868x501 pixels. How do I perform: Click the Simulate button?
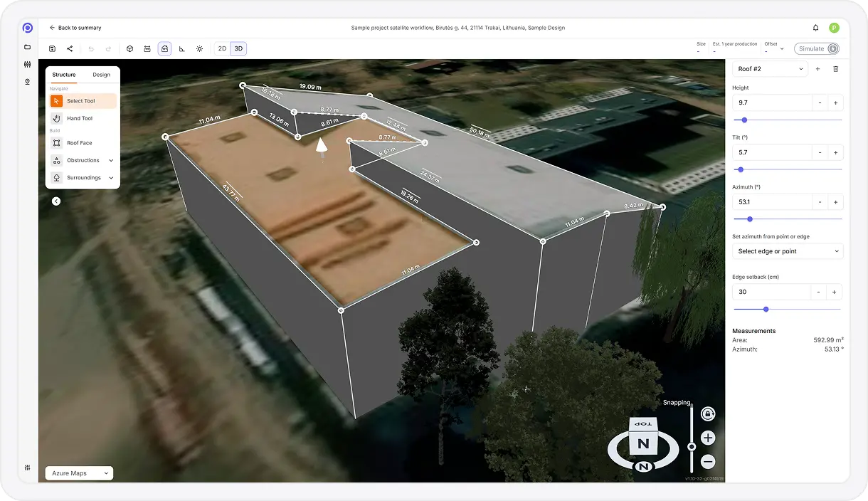tap(817, 49)
